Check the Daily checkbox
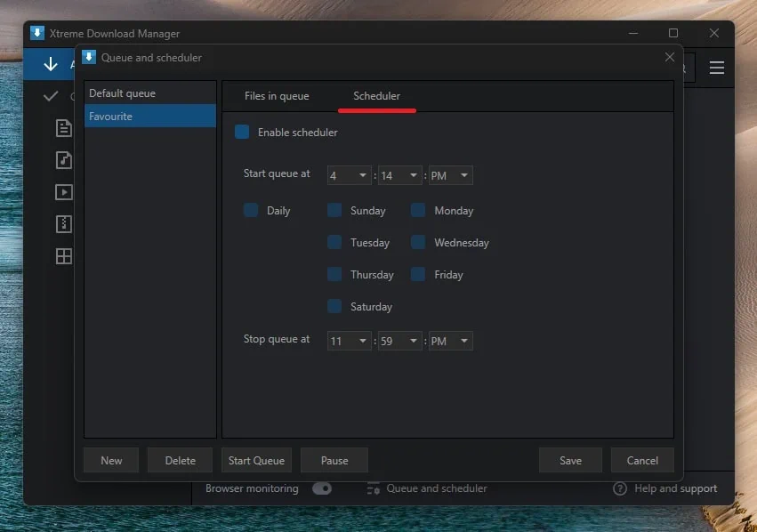The height and width of the screenshot is (532, 757). (251, 210)
